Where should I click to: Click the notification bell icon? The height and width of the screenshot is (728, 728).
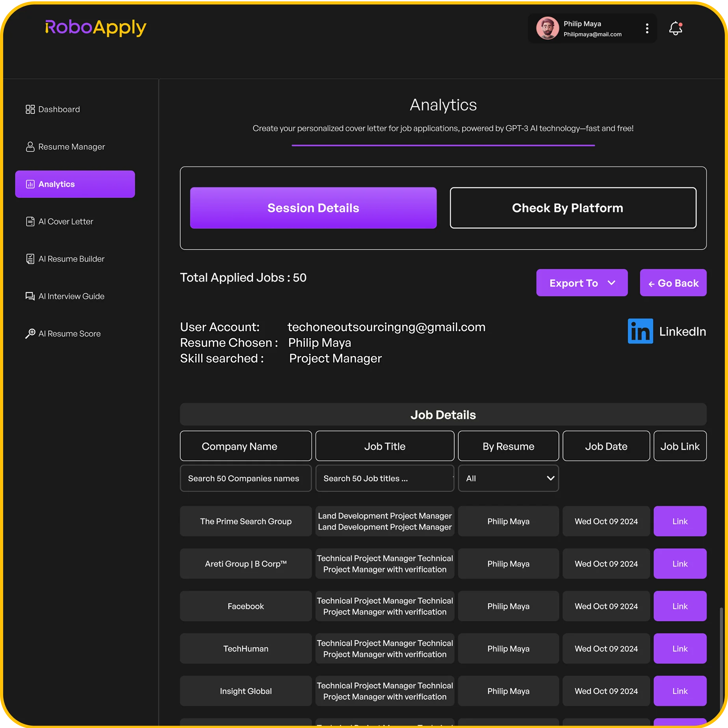click(675, 28)
